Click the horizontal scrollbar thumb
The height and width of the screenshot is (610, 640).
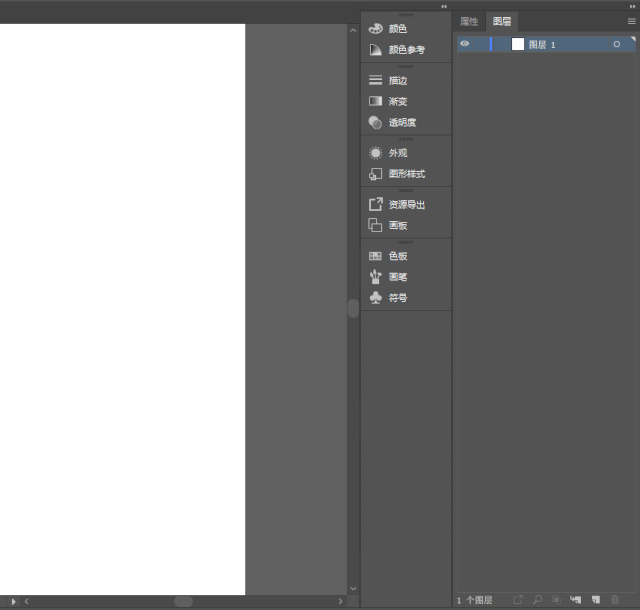183,601
